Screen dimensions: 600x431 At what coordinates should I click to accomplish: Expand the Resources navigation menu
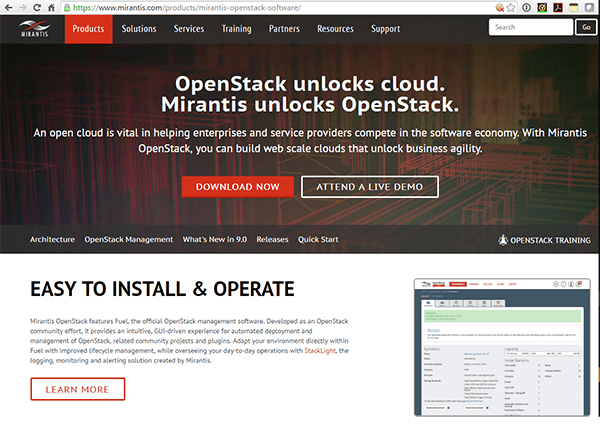[x=335, y=29]
